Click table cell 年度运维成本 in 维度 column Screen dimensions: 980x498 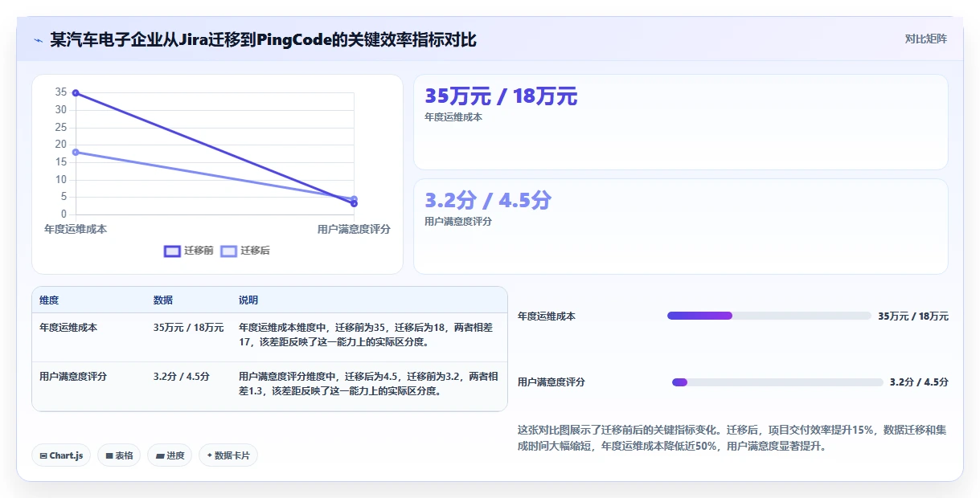pyautogui.click(x=68, y=328)
